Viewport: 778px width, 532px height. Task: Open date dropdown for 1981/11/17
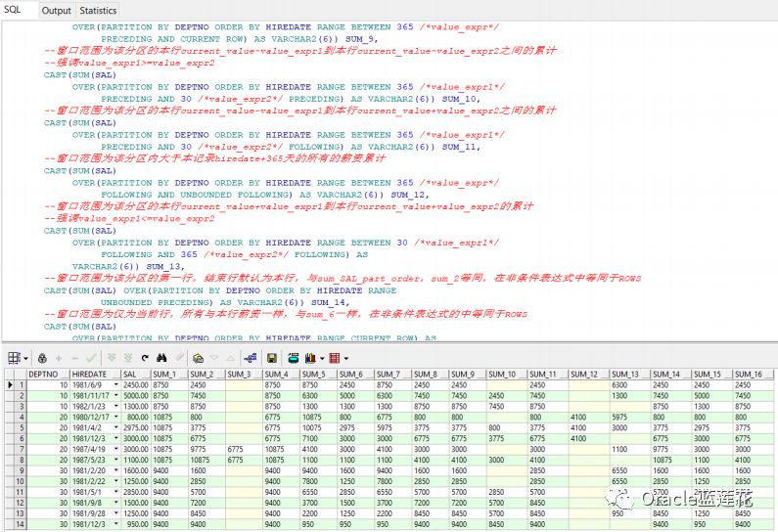click(116, 396)
